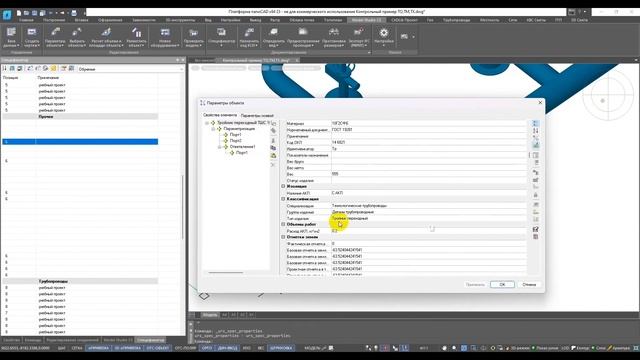Image resolution: width=640 pixels, height=360 pixels.
Task: Switch to the Модель layout tab
Action: [210, 315]
